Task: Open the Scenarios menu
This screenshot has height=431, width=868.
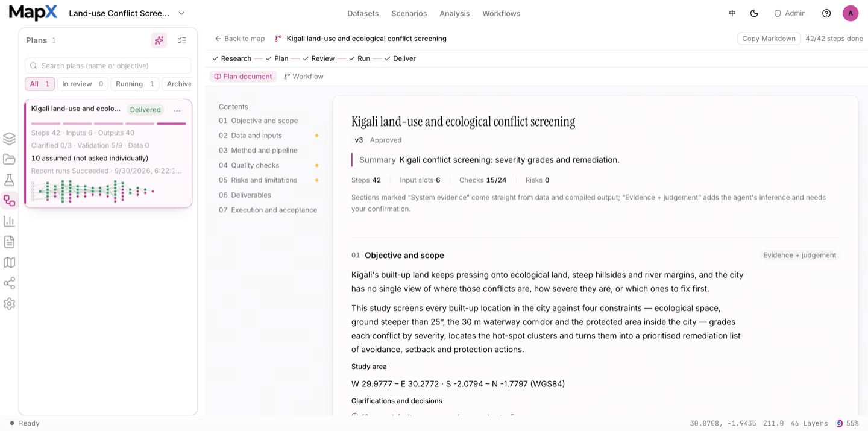Action: coord(409,13)
